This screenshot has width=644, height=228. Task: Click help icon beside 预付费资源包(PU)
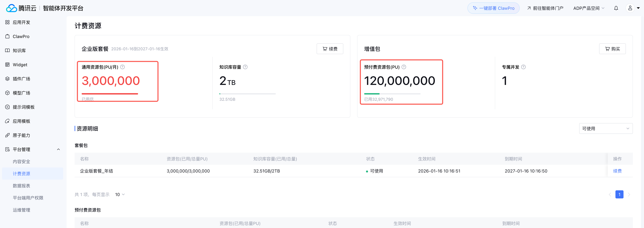[404, 67]
